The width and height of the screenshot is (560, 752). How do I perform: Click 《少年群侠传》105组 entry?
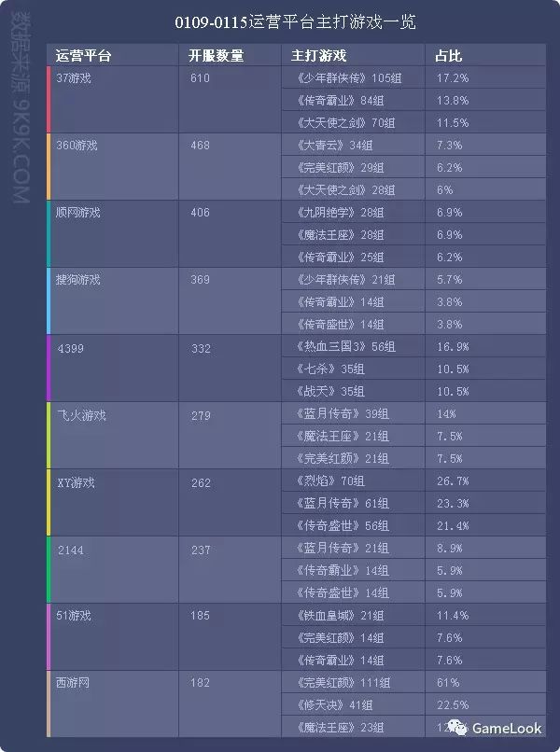(x=349, y=77)
